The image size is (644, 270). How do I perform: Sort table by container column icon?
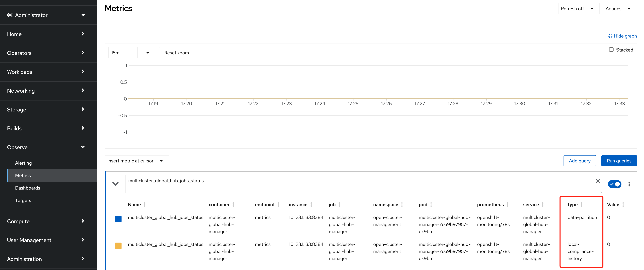coord(233,205)
